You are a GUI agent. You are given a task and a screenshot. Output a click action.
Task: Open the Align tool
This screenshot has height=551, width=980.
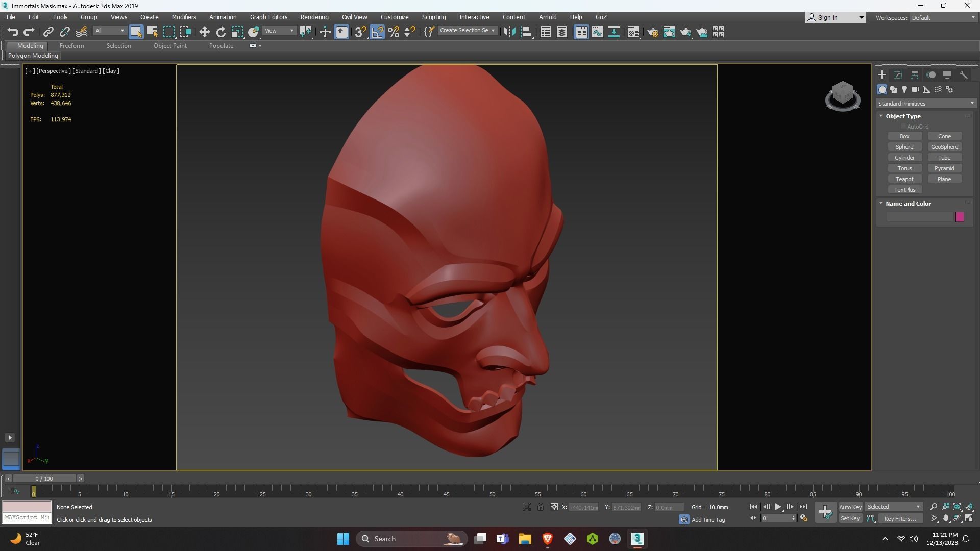pyautogui.click(x=526, y=32)
